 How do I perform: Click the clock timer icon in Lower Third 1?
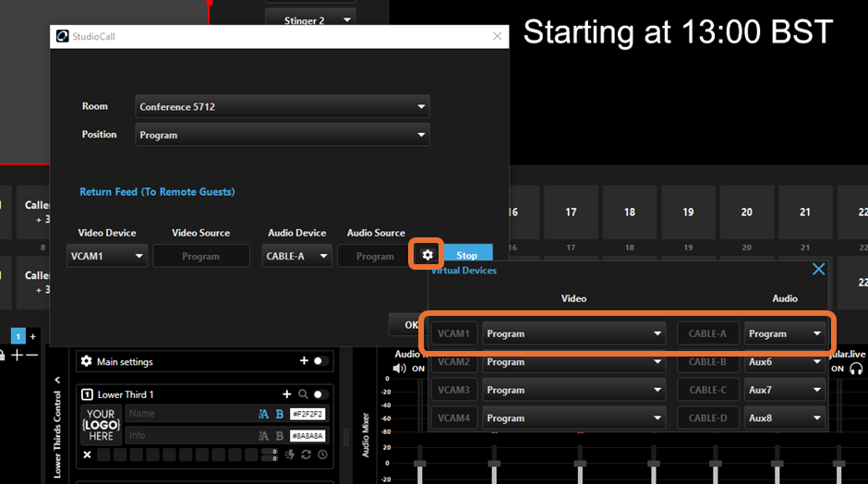[322, 454]
